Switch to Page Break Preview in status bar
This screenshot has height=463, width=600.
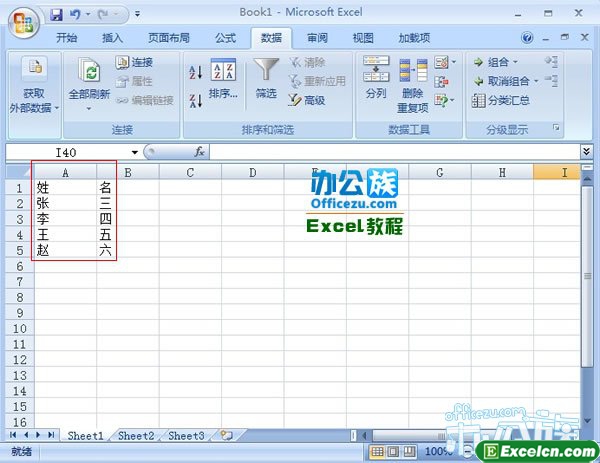click(409, 452)
